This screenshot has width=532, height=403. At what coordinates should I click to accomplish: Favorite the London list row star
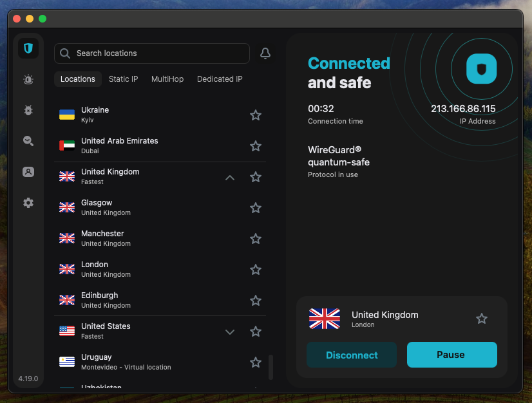(x=256, y=269)
